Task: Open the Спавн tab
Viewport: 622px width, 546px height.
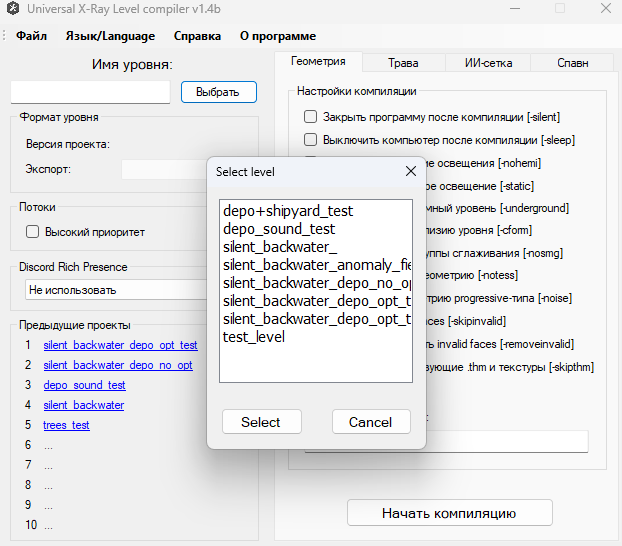Action: point(572,62)
